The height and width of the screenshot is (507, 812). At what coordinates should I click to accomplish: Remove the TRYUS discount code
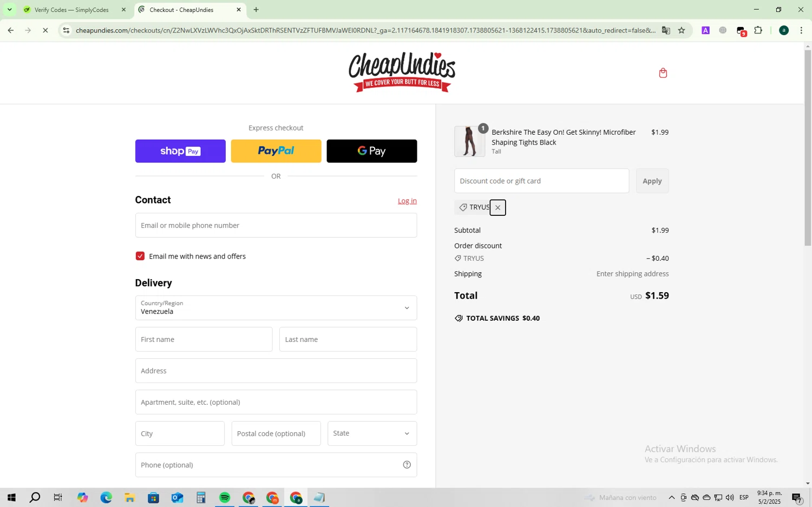click(497, 208)
